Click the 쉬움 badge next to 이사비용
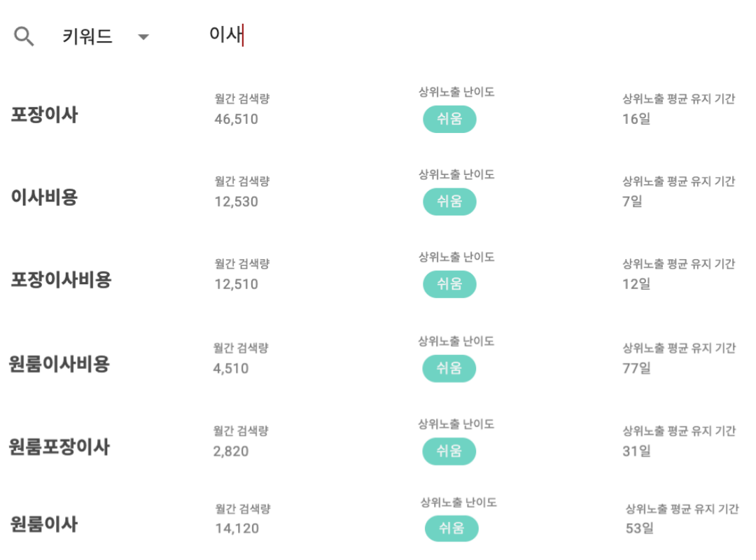This screenshot has width=756, height=560. tap(449, 202)
